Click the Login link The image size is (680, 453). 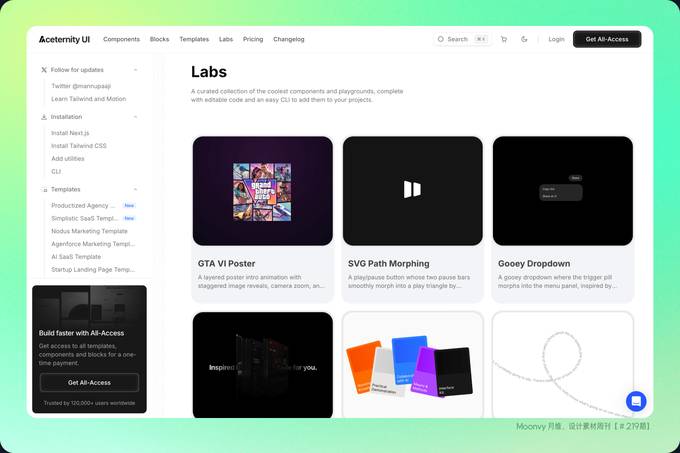(x=556, y=39)
